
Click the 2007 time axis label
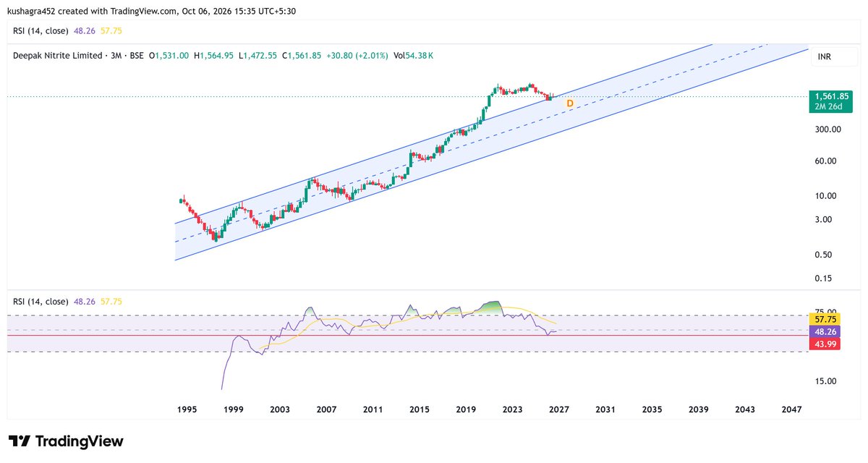[x=326, y=409]
